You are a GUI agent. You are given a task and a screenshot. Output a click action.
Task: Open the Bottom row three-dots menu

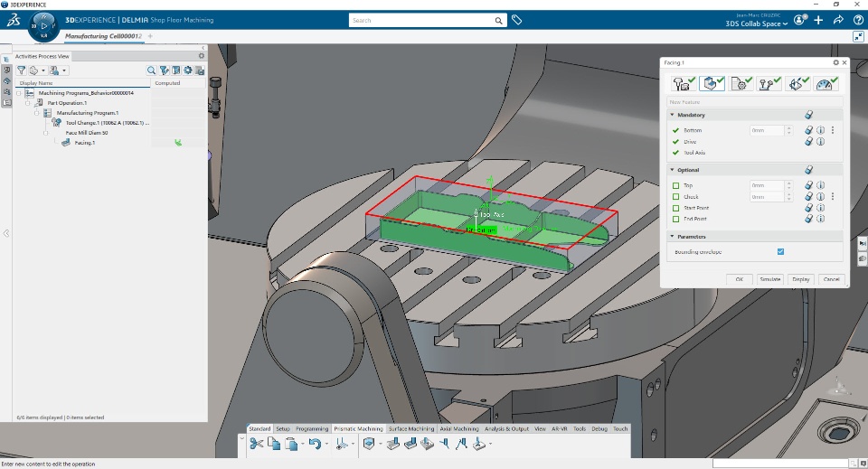pos(833,130)
